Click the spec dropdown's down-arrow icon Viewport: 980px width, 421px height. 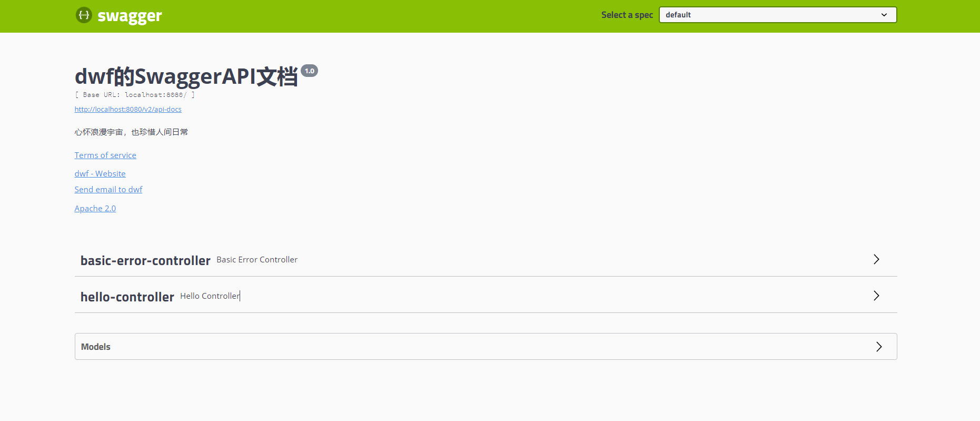(884, 15)
